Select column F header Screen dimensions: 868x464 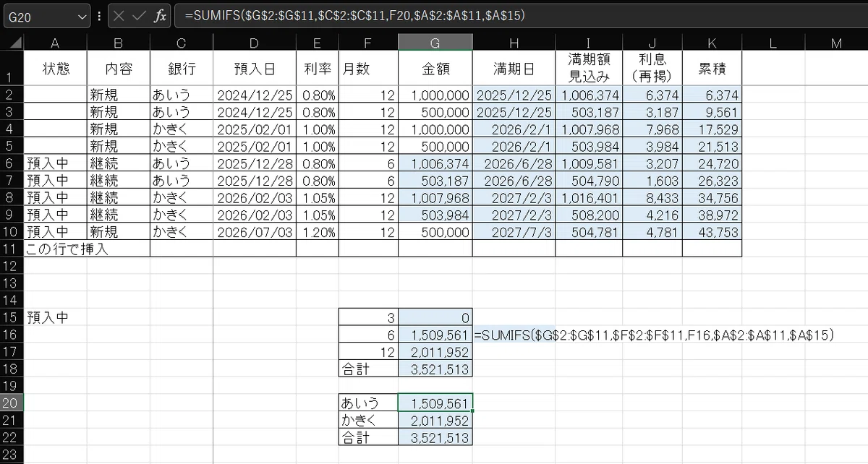point(367,43)
